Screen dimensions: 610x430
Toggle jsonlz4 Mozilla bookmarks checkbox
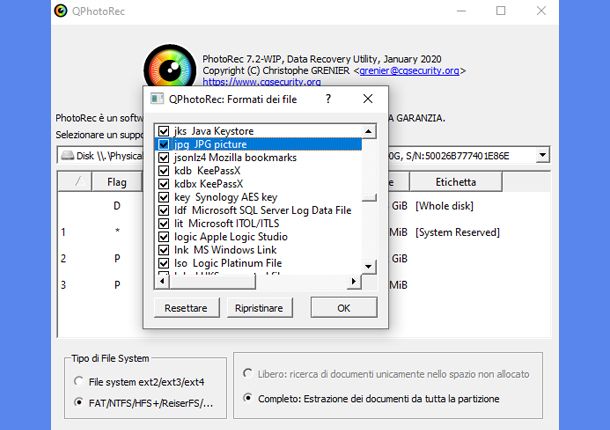coord(164,158)
